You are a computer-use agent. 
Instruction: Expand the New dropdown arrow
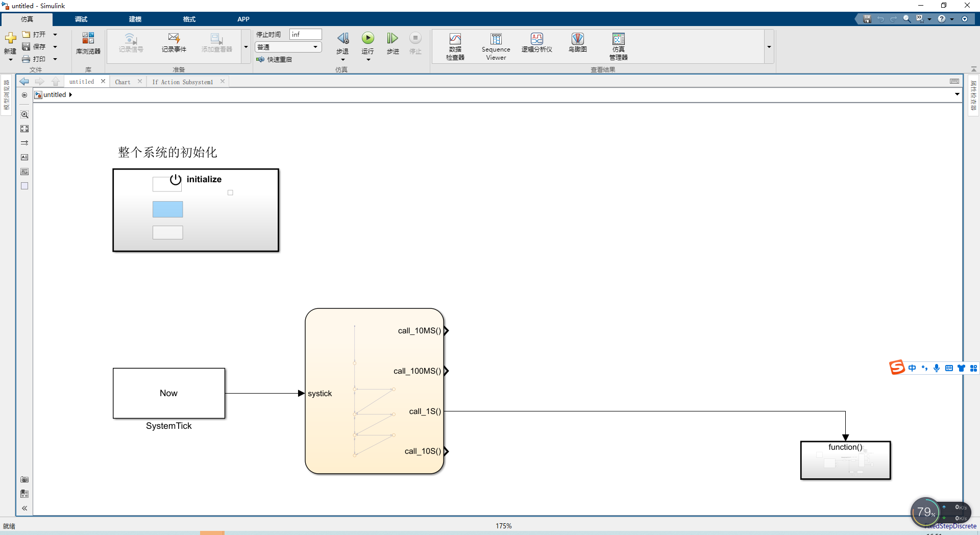coord(10,60)
